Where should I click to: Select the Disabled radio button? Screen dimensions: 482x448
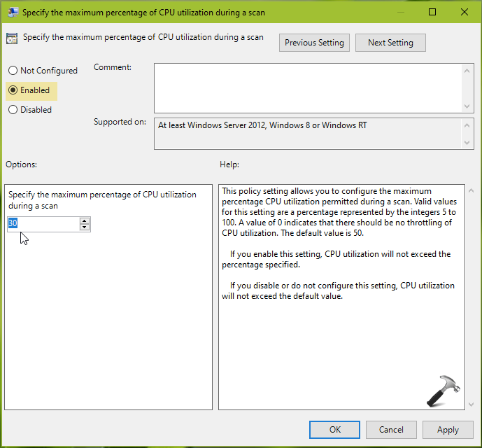coord(13,110)
